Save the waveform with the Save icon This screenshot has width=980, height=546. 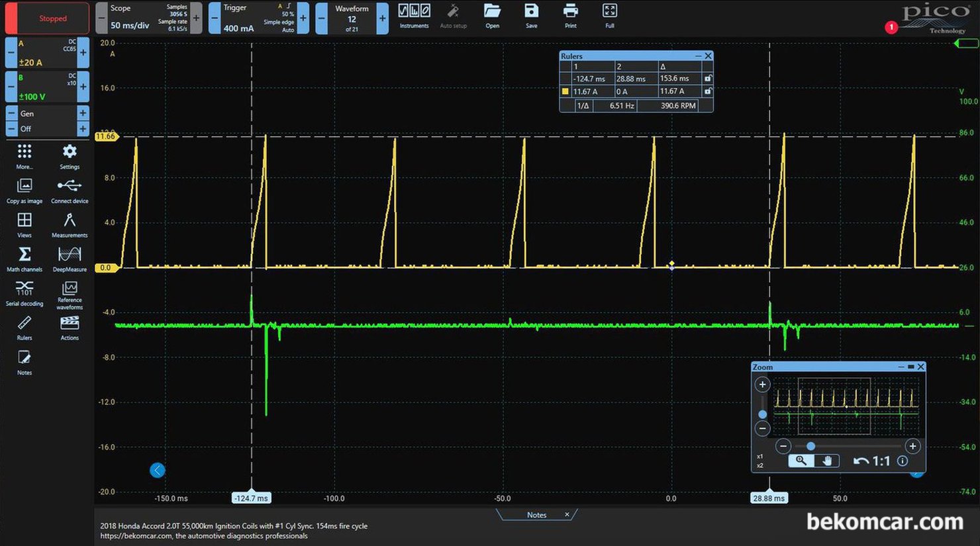531,16
